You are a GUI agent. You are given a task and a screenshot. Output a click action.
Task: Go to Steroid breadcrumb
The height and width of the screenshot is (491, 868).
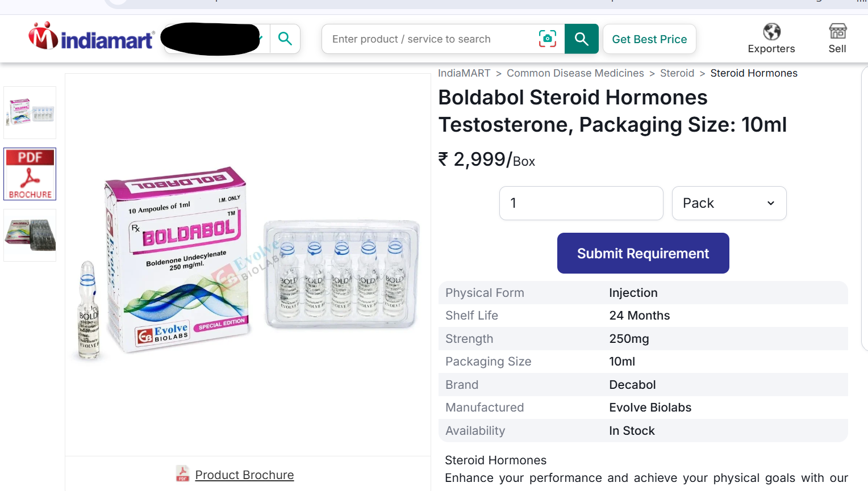(x=677, y=73)
